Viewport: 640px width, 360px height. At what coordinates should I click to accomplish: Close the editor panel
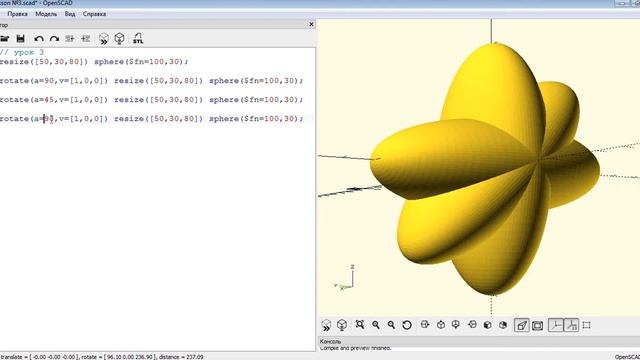[x=311, y=24]
